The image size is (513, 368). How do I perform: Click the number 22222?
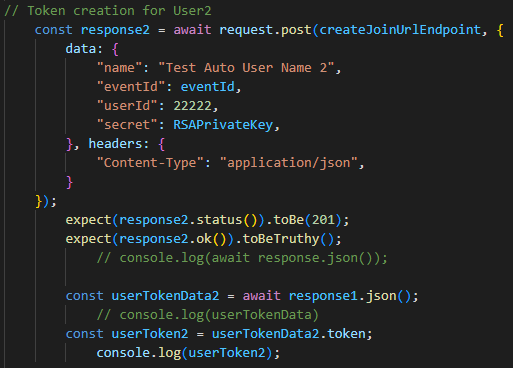(x=192, y=106)
